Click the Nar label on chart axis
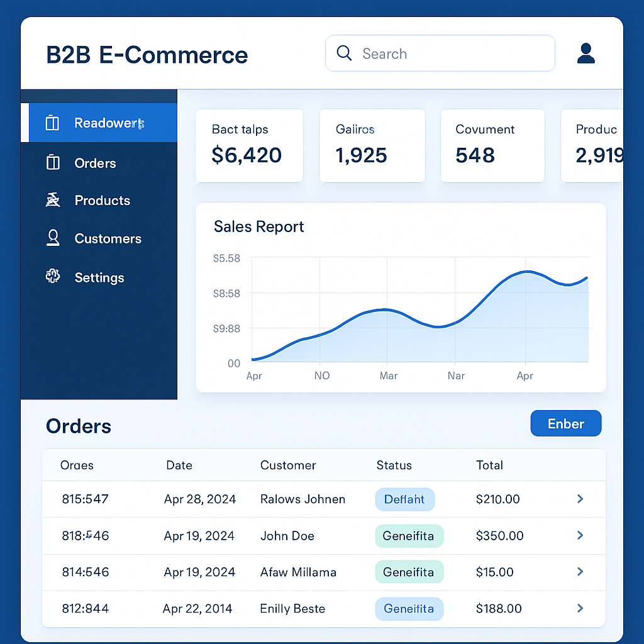The width and height of the screenshot is (644, 644). click(456, 375)
